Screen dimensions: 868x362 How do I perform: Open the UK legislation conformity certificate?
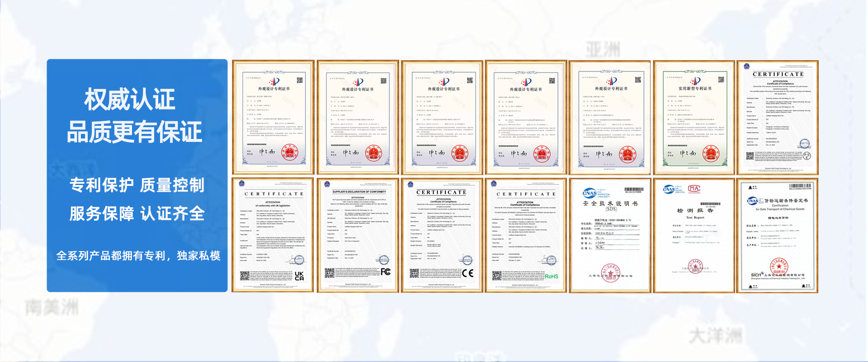click(273, 235)
